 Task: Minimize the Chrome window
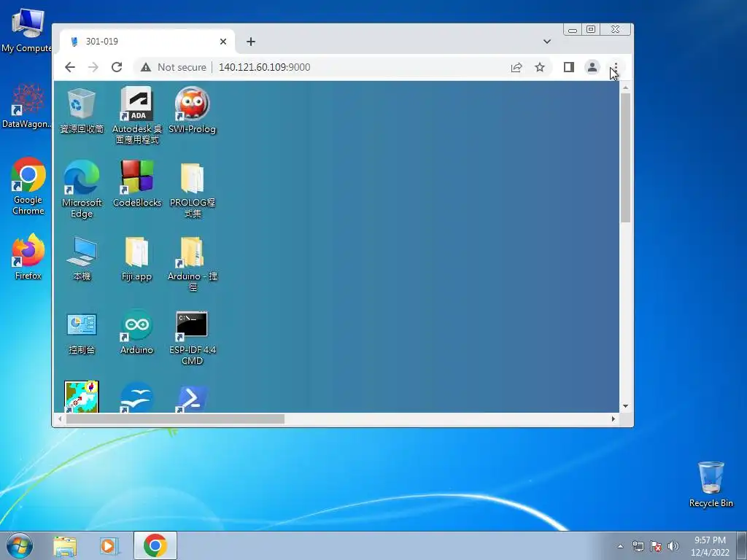[573, 29]
